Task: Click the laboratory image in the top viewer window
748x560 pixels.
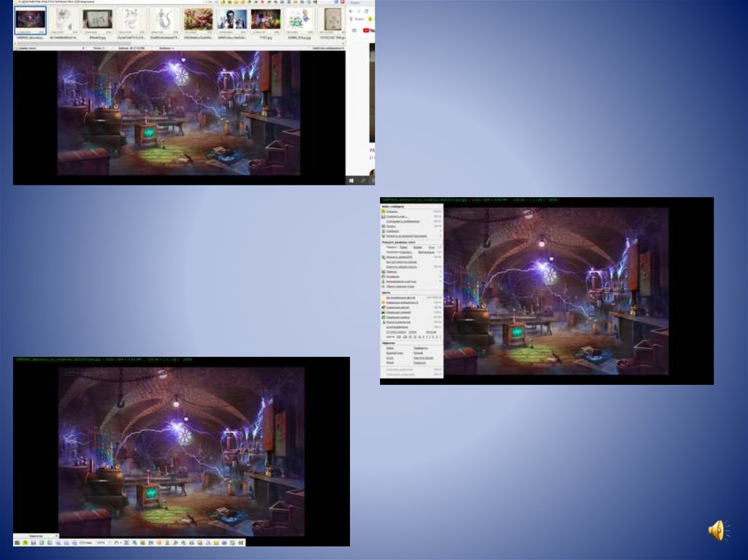Action: tap(179, 113)
